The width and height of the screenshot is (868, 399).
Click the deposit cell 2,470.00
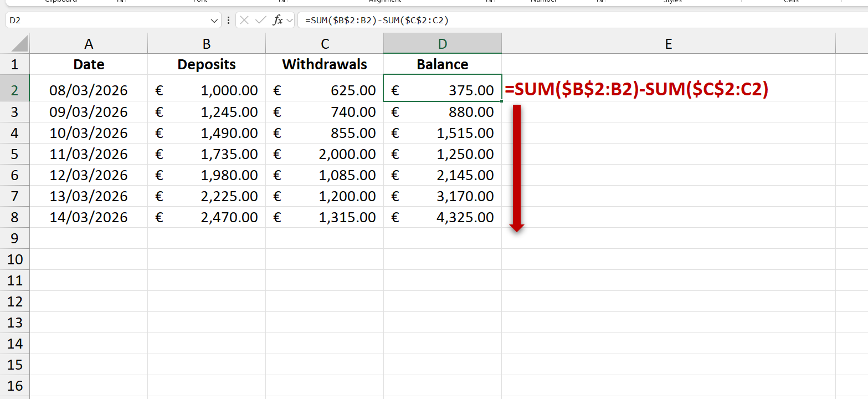pos(207,217)
